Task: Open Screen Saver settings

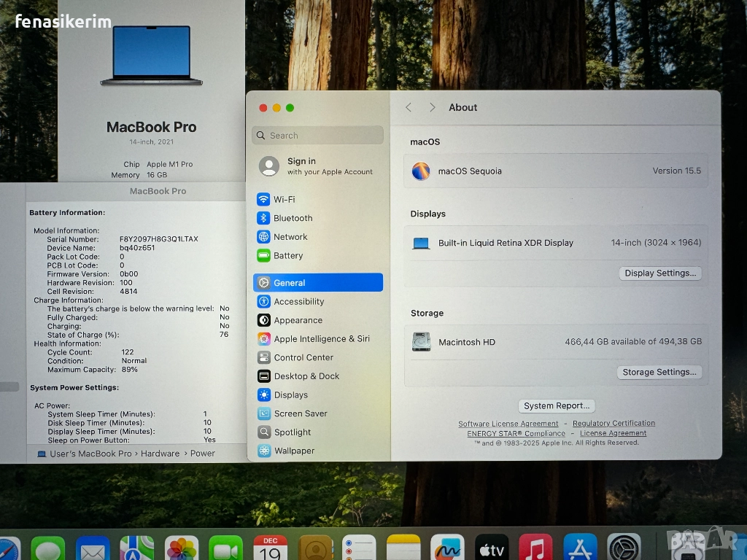Action: click(300, 413)
